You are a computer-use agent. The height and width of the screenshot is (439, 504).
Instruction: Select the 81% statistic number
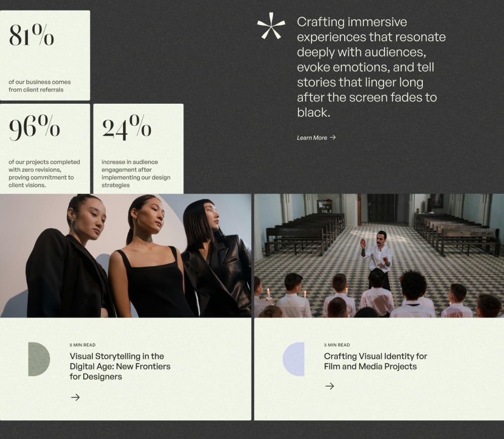(x=31, y=35)
